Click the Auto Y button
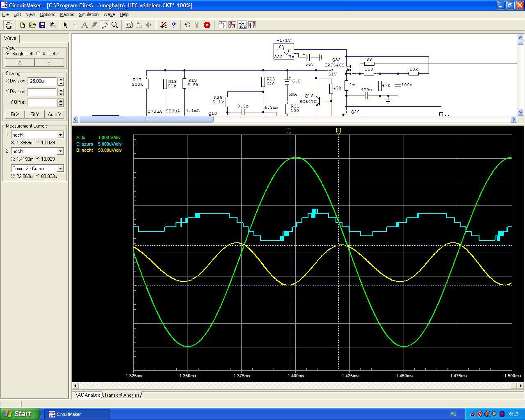 [55, 114]
